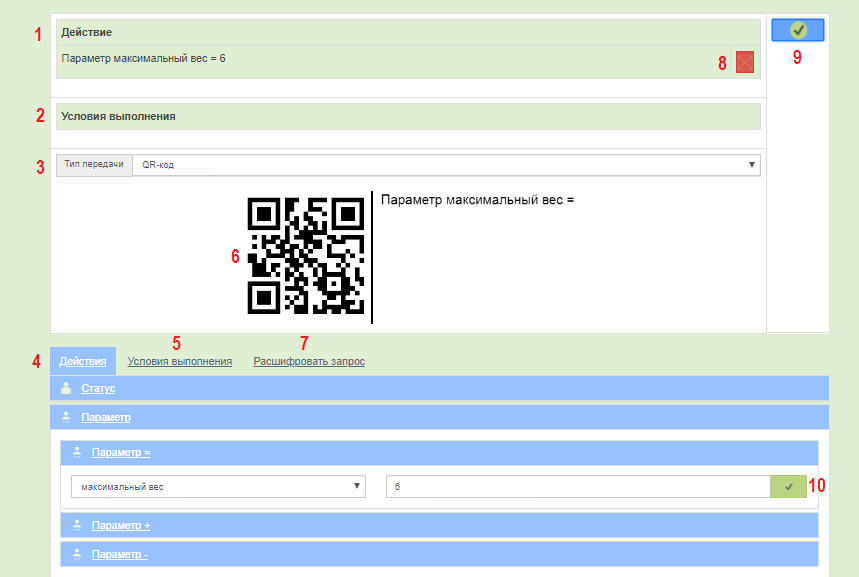Screen dimensions: 859x577
Task: Open the максимальный вес parameter dropdown
Action: click(218, 487)
